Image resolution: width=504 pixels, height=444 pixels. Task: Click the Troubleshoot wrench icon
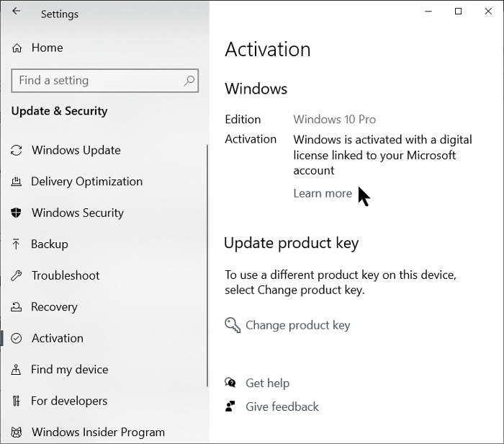click(16, 276)
